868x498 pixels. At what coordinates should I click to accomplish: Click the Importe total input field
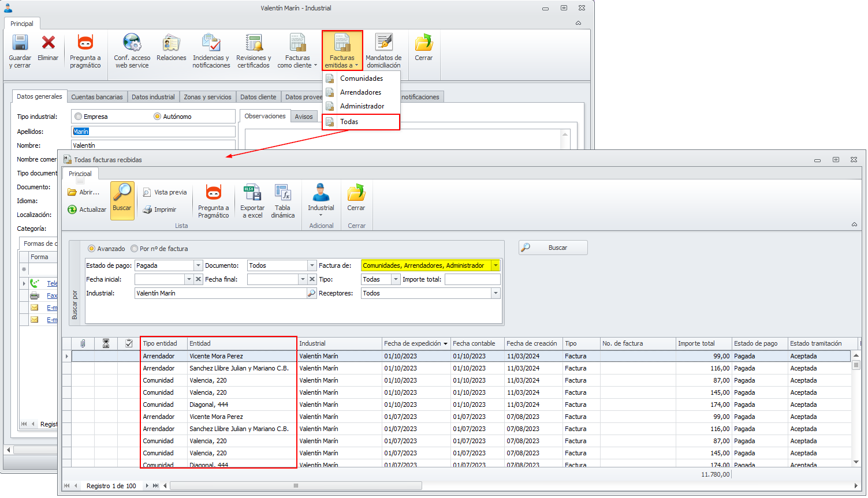(472, 279)
